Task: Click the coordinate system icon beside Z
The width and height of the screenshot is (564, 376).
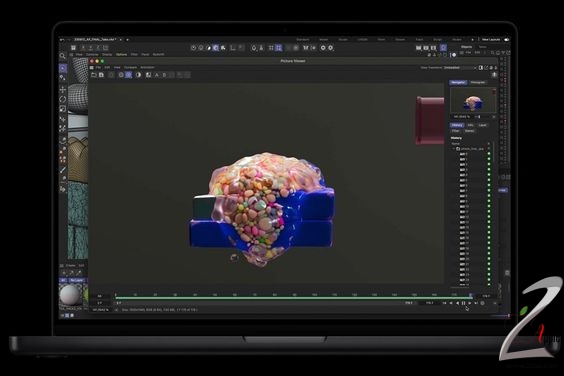Action: tap(105, 47)
